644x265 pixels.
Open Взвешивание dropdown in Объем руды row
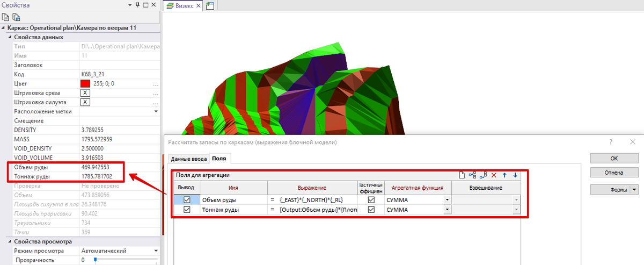tap(517, 200)
